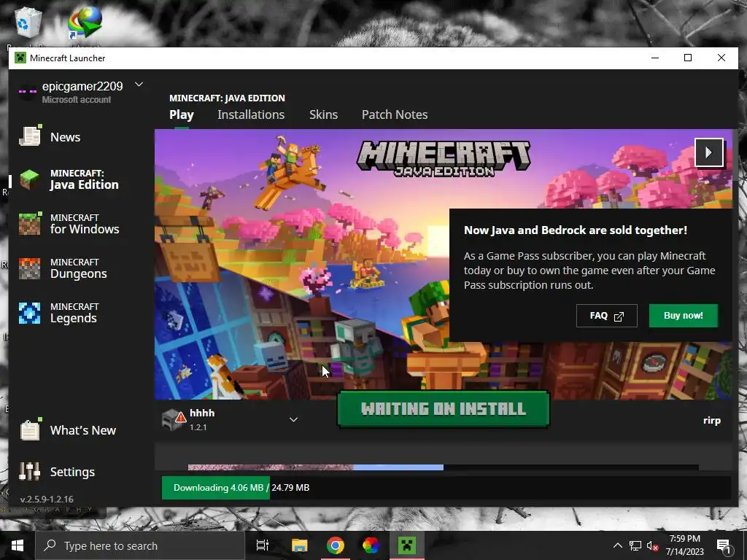
Task: Open the Windows Start menu
Action: pyautogui.click(x=18, y=545)
